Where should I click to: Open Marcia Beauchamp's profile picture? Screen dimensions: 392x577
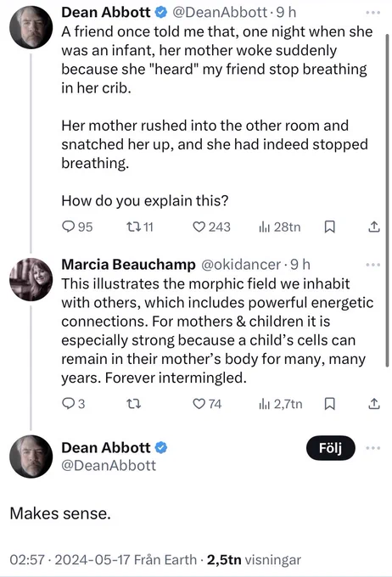[x=31, y=279]
